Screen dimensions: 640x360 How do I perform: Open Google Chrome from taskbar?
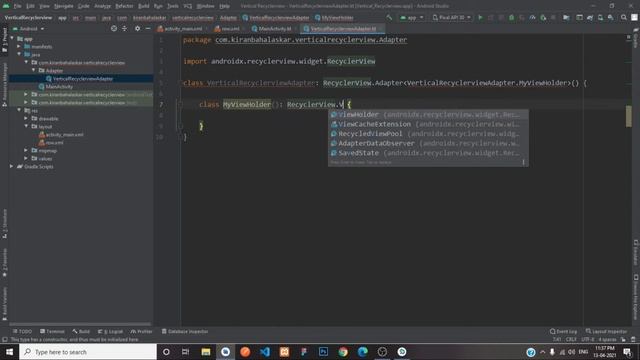pyautogui.click(x=343, y=352)
